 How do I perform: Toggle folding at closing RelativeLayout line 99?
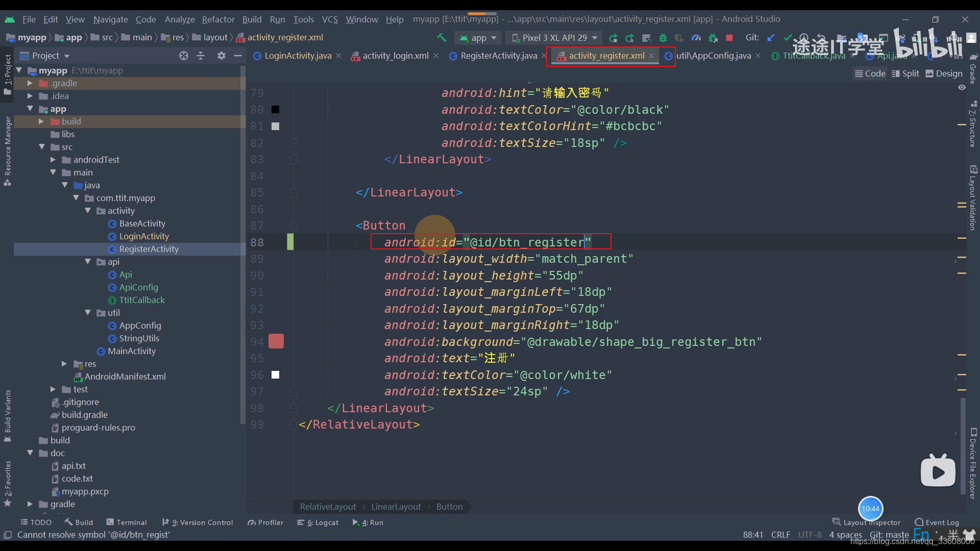click(293, 424)
